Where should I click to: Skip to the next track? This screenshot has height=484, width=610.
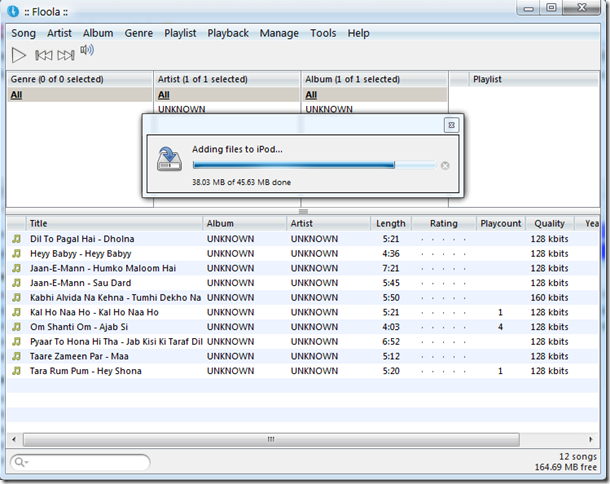click(66, 55)
